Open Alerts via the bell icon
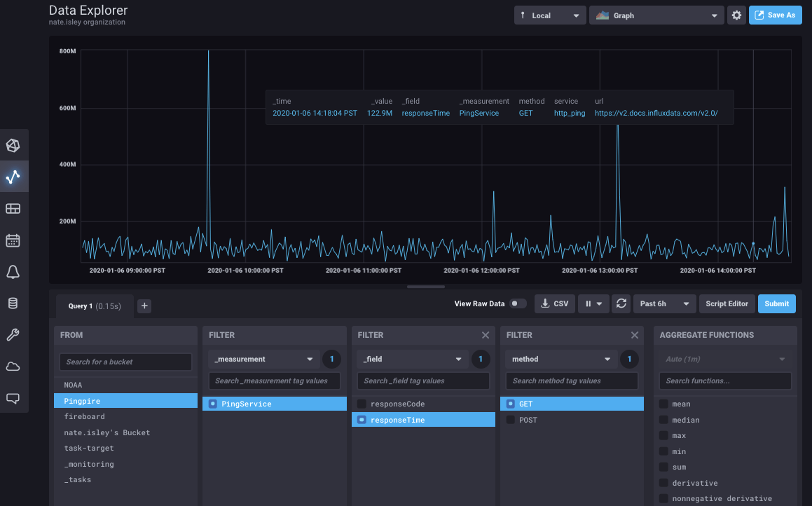Screen dimensions: 812x506 pos(15,272)
